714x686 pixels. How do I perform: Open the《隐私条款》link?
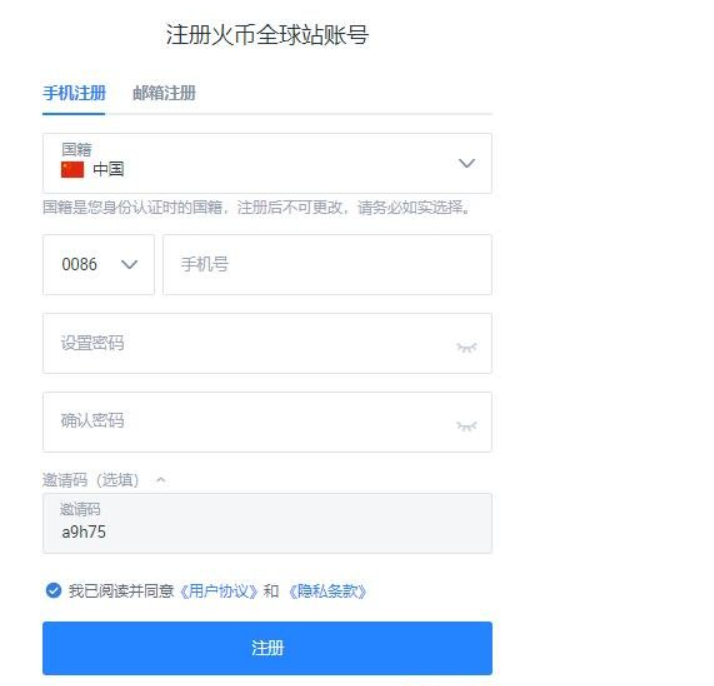pos(327,591)
